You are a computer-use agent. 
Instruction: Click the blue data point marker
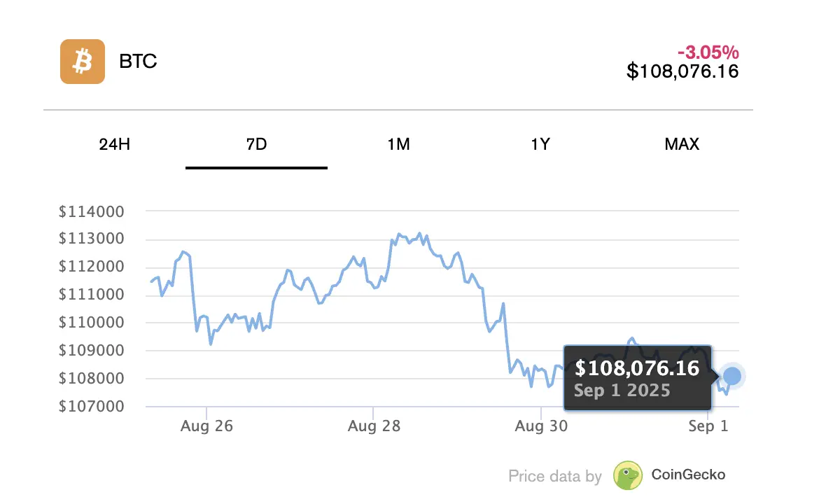[x=732, y=377]
